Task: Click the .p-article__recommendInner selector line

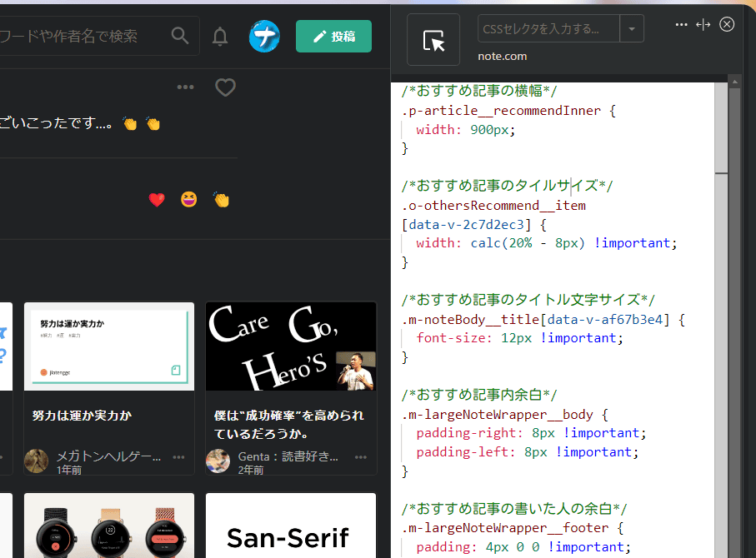Action: [508, 111]
